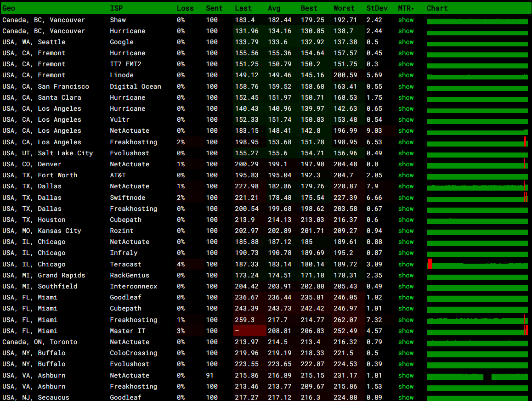Show MTR for Seattle Google row
Image resolution: width=532 pixels, height=401 pixels.
tap(406, 42)
